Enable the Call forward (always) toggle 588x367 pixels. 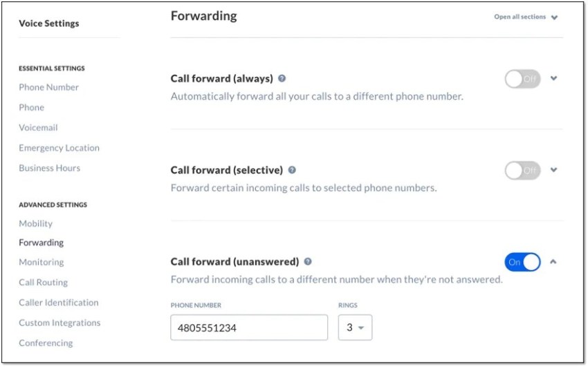click(x=522, y=79)
